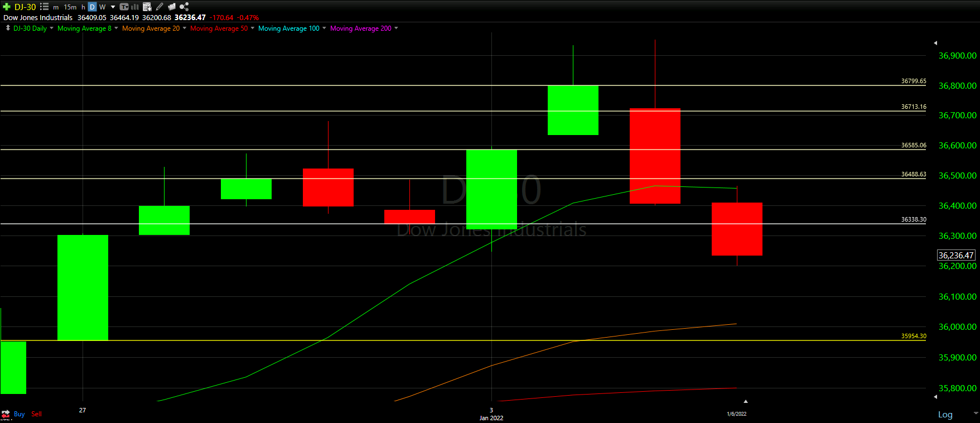The width and height of the screenshot is (980, 423).
Task: Click the low price 36200.68
Action: click(x=157, y=18)
